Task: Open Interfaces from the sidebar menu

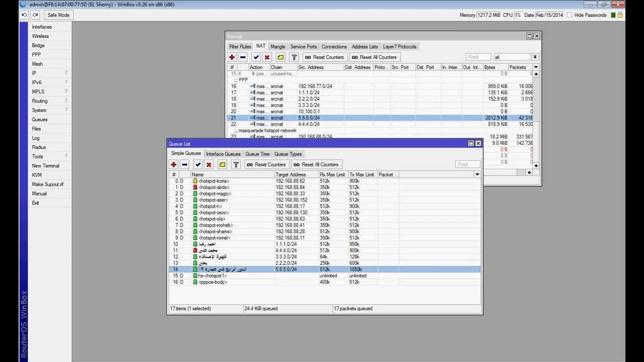Action: [x=42, y=27]
